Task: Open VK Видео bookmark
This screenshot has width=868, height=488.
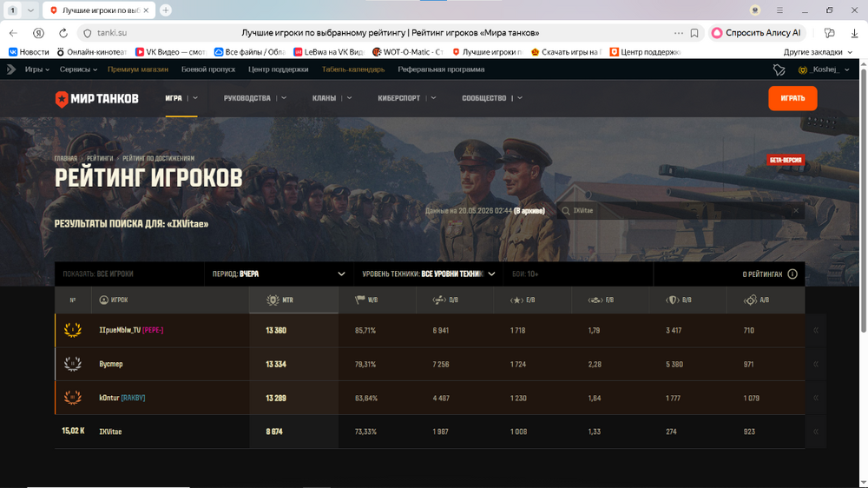Action: (170, 52)
